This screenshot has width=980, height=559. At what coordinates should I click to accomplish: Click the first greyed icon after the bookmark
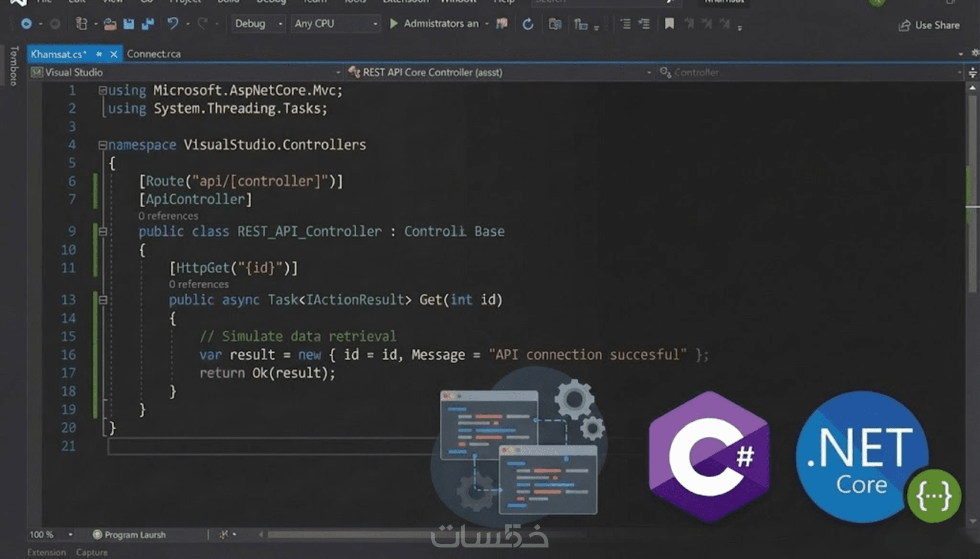coord(689,24)
